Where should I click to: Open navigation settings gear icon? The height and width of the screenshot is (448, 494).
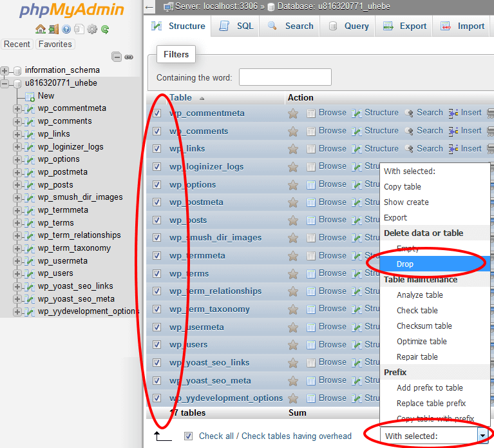pos(92,29)
